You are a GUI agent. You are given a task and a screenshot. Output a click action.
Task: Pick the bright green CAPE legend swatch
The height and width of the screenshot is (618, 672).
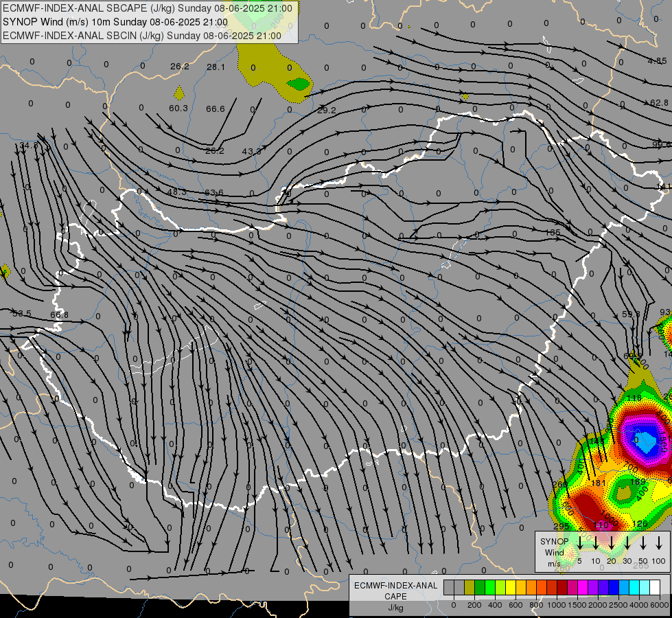tap(490, 588)
